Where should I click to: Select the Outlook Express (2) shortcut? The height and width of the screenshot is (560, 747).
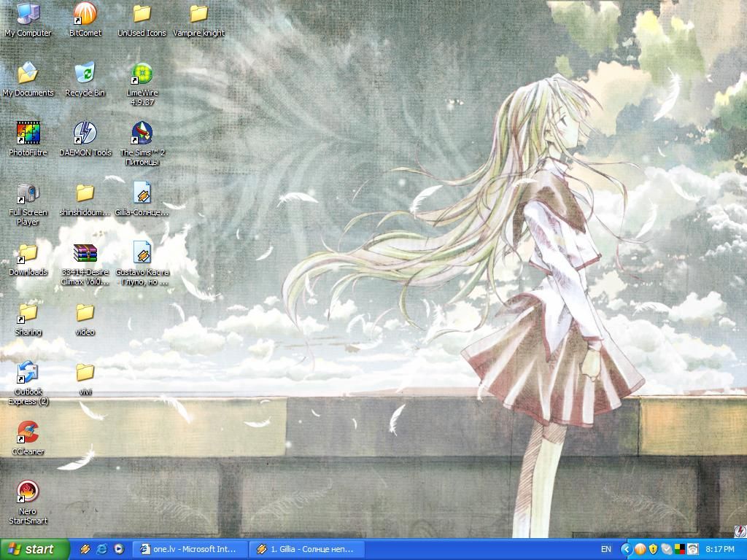(x=28, y=384)
